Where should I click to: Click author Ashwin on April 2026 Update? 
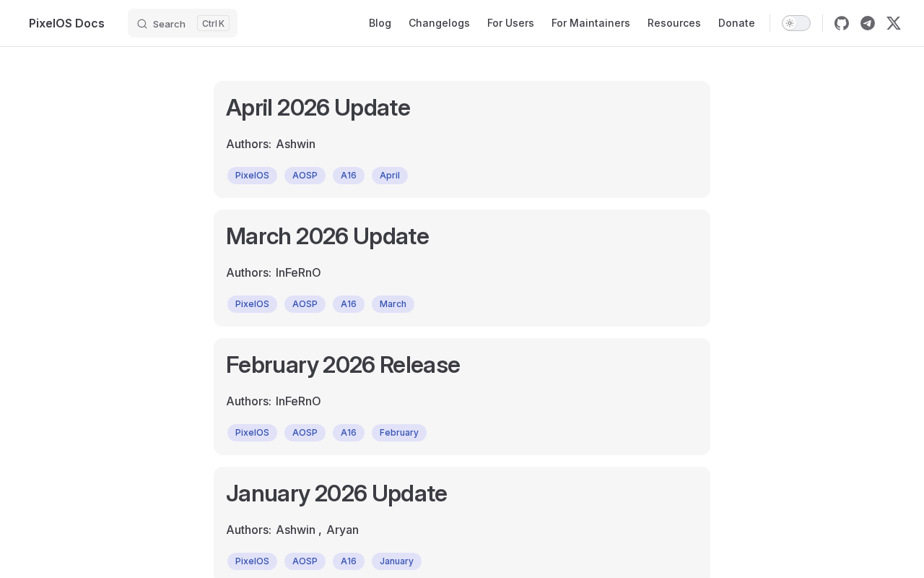click(x=295, y=144)
